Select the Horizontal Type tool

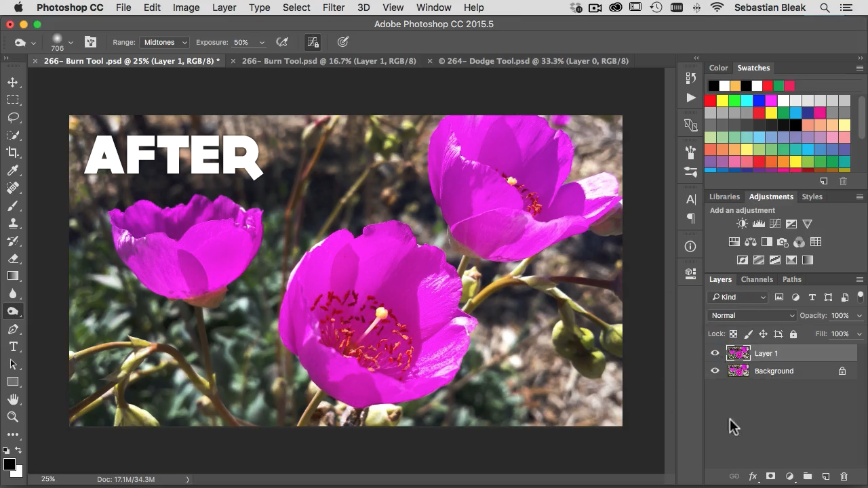[x=13, y=346]
